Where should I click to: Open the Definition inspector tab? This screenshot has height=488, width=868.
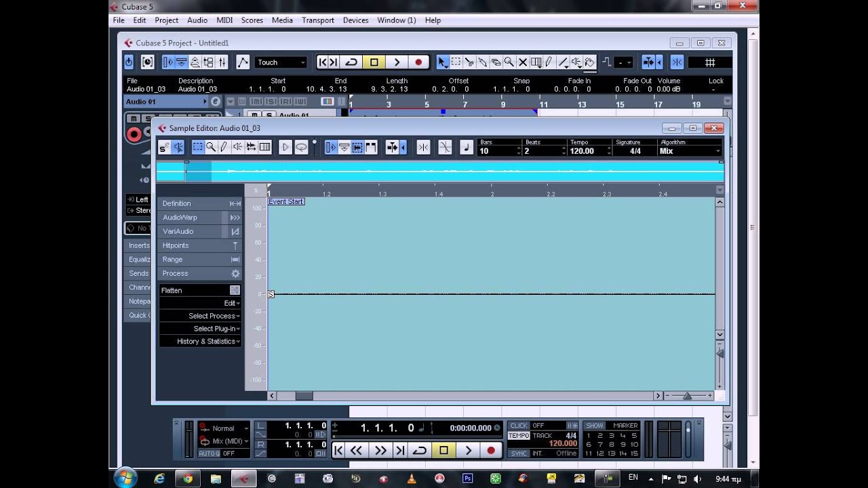tap(200, 203)
